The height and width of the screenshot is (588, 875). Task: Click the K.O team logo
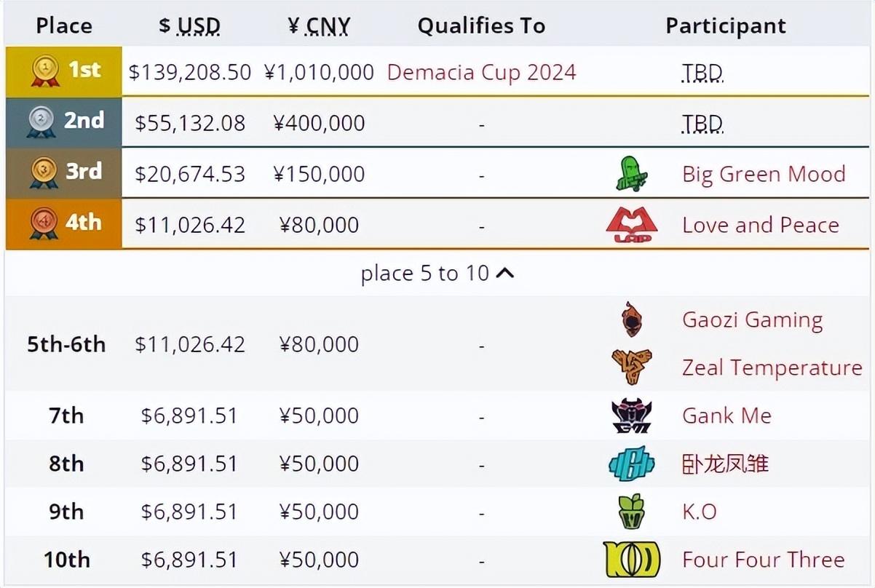tap(631, 512)
